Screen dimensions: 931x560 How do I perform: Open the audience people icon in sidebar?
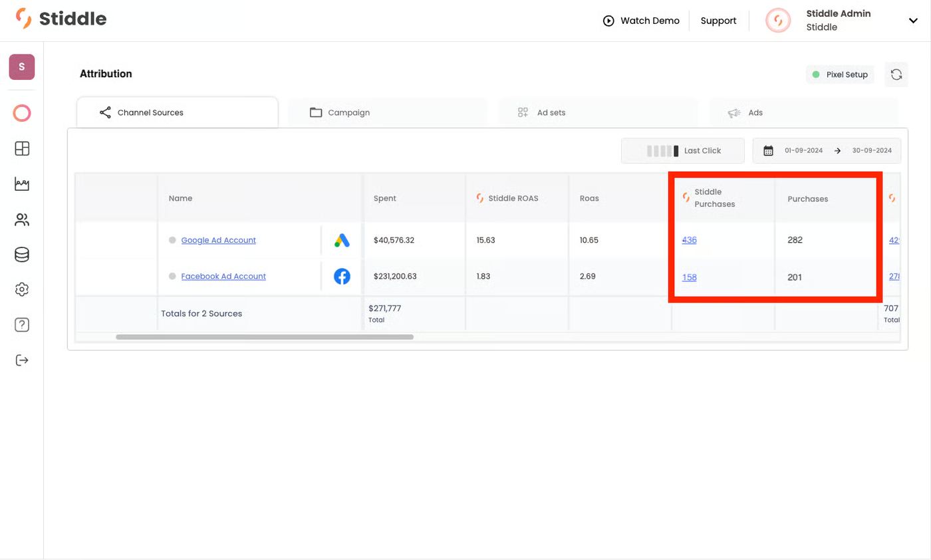22,219
